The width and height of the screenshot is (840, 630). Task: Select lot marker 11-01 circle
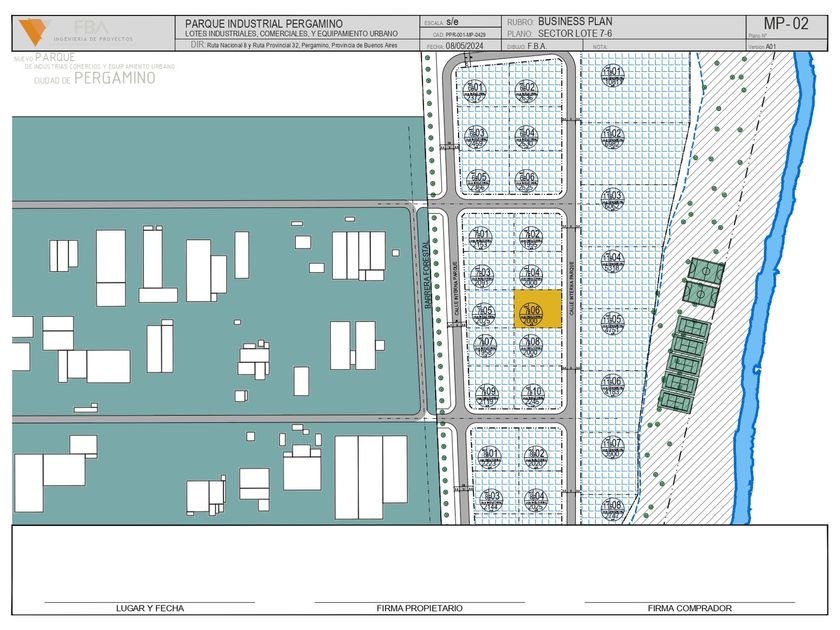point(612,75)
